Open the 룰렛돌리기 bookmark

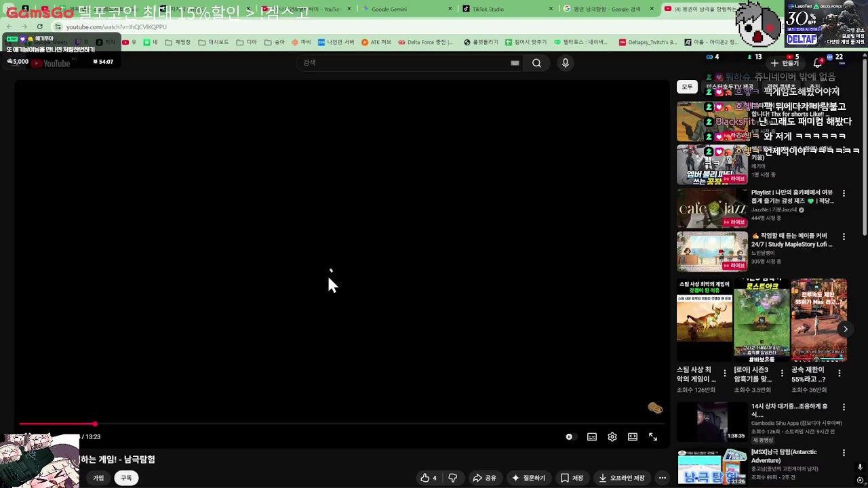pyautogui.click(x=480, y=42)
